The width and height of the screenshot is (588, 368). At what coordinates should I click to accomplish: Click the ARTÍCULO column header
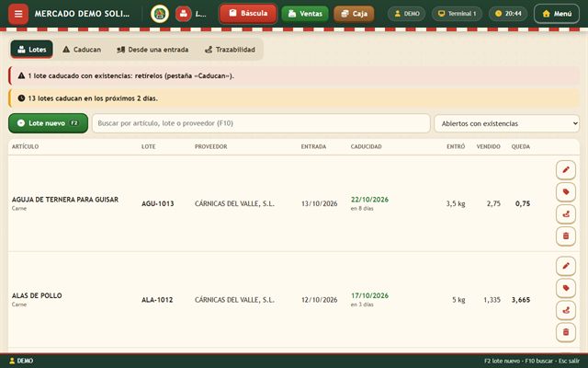[x=25, y=146]
